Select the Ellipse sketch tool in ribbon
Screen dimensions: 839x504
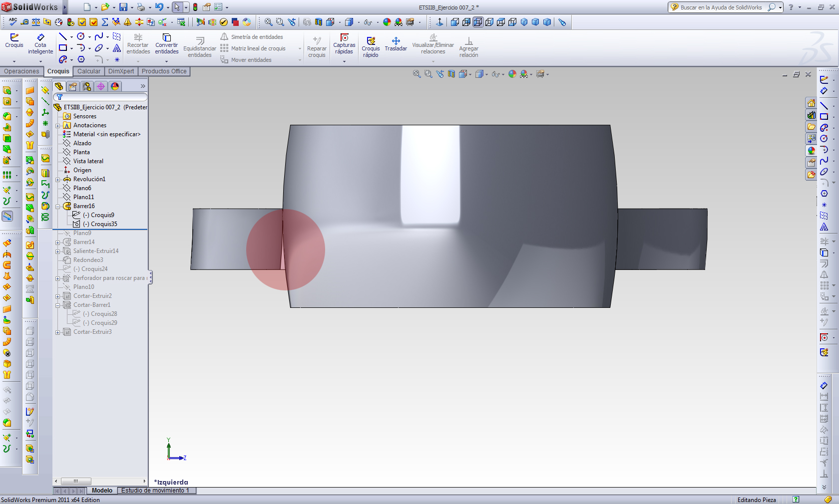point(99,48)
